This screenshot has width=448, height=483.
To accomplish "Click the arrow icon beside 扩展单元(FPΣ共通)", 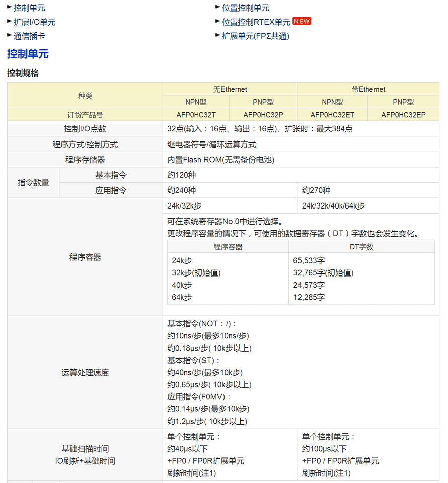I will coord(217,36).
